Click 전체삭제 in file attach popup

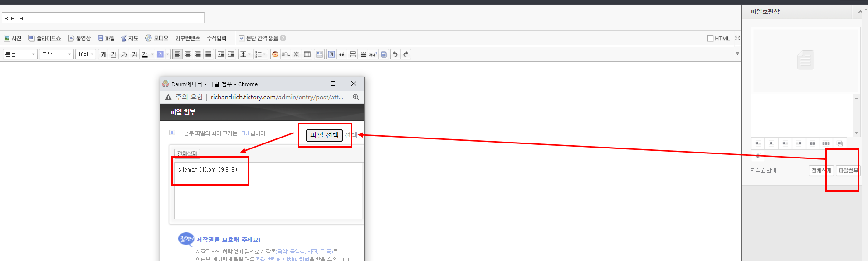click(x=187, y=153)
